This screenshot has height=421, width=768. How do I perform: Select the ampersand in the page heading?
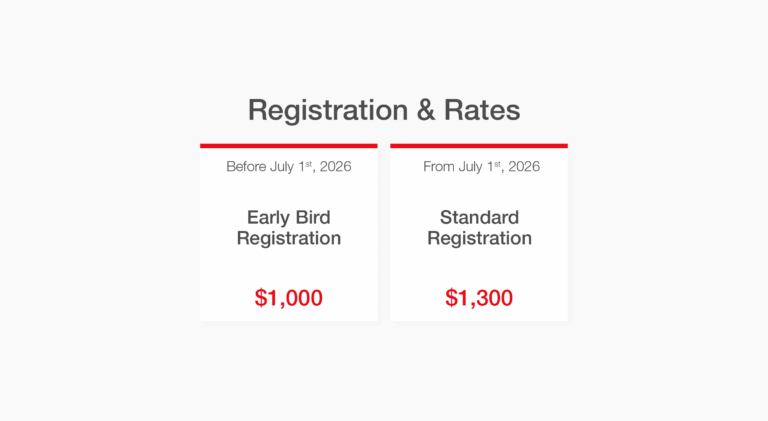[426, 110]
